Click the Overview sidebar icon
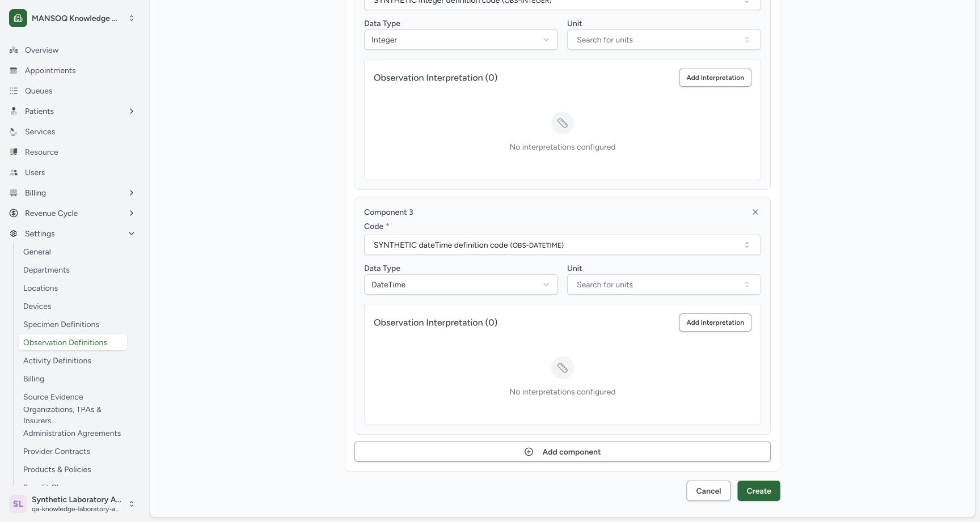This screenshot has height=522, width=980. 14,50
